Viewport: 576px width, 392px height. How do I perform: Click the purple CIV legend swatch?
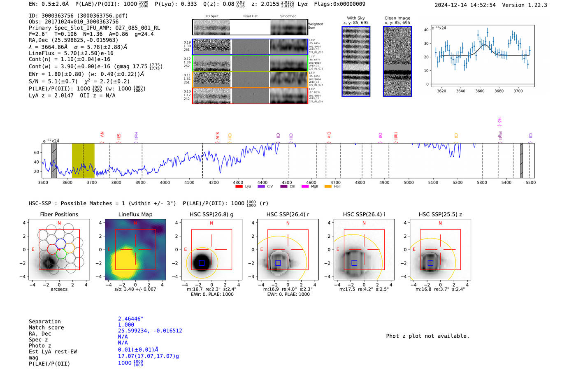[x=261, y=187]
